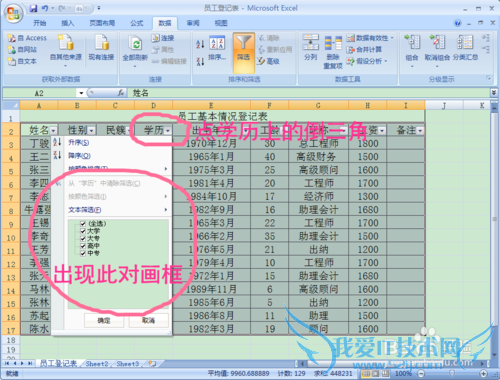Import data with 自网站
Viewport: 500px width, 380px height.
[22, 50]
